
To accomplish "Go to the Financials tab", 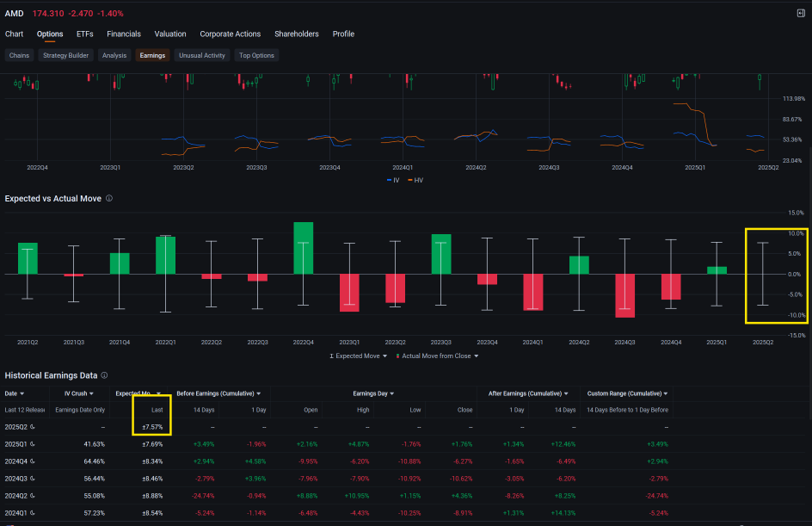I will [124, 34].
